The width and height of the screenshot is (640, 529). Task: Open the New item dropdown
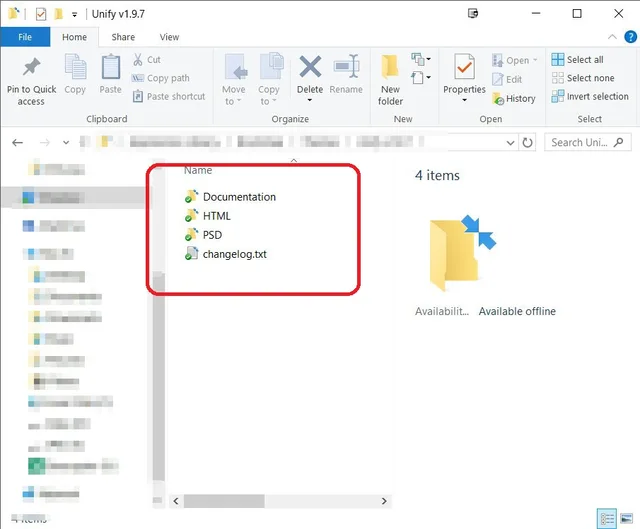(421, 59)
